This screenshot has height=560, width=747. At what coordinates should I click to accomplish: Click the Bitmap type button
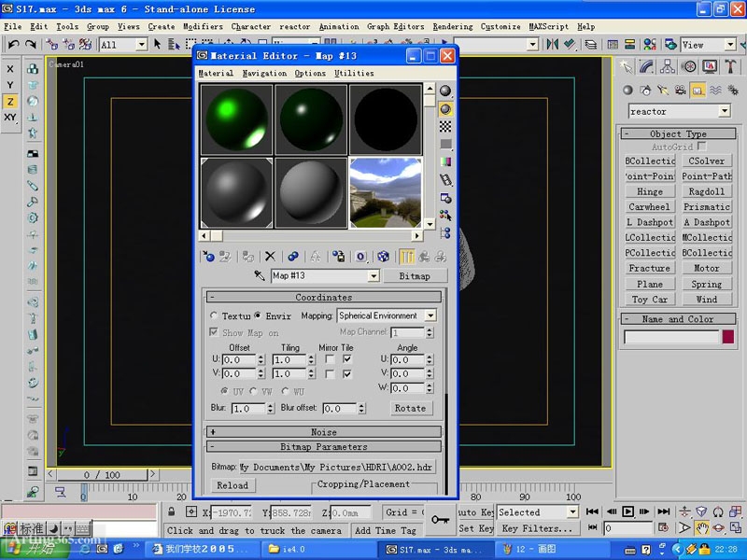pyautogui.click(x=415, y=275)
